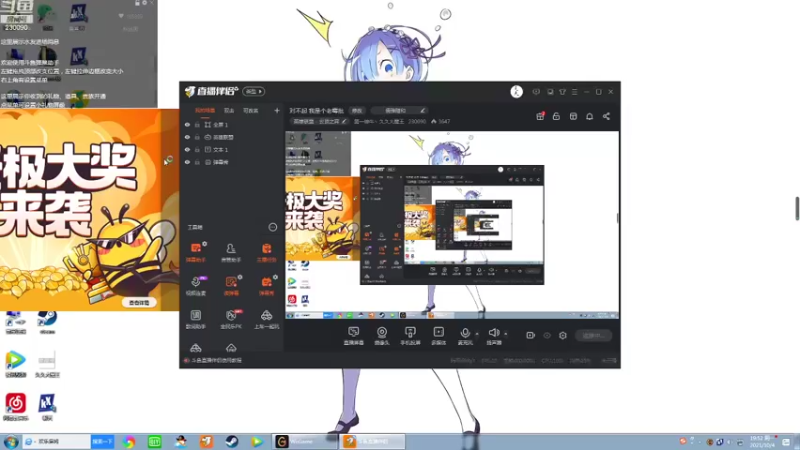Screen dimensions: 800x450
Task: Open the hamburger menu in the title bar
Action: (x=574, y=92)
